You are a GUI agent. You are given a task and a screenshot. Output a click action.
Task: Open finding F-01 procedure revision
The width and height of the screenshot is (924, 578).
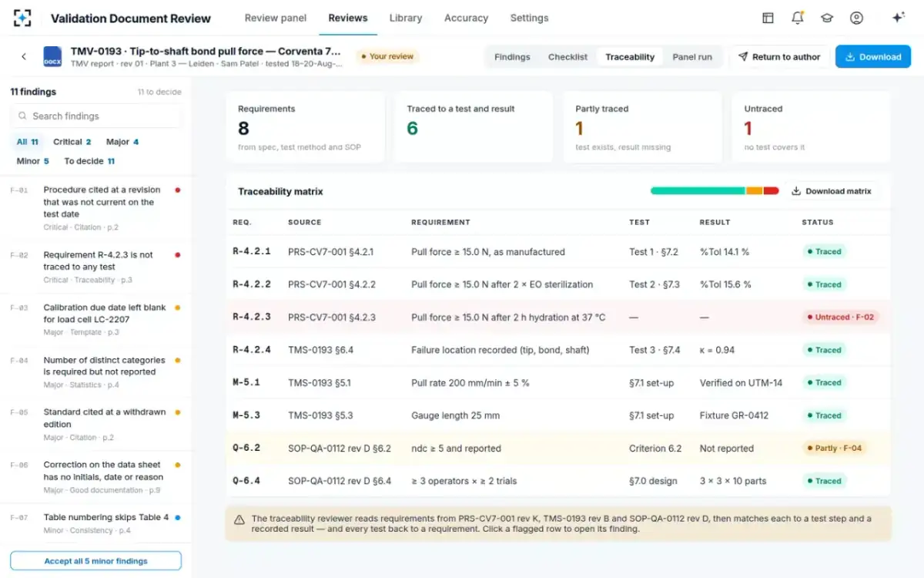96,208
